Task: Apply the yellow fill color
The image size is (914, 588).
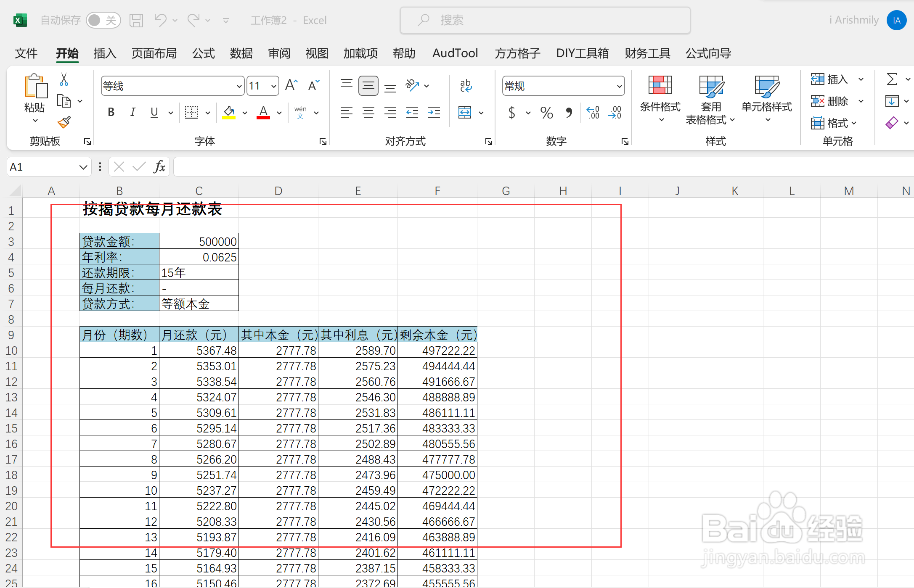Action: (x=229, y=112)
